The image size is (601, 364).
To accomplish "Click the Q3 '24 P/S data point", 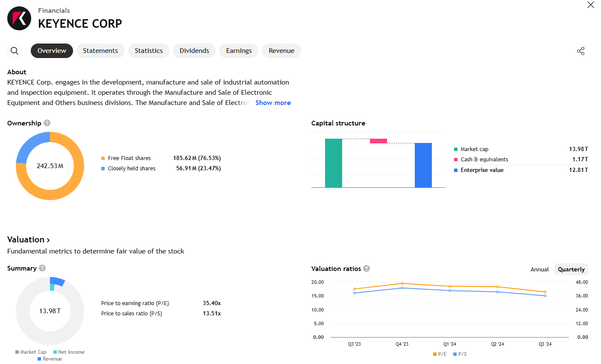I will [x=545, y=296].
